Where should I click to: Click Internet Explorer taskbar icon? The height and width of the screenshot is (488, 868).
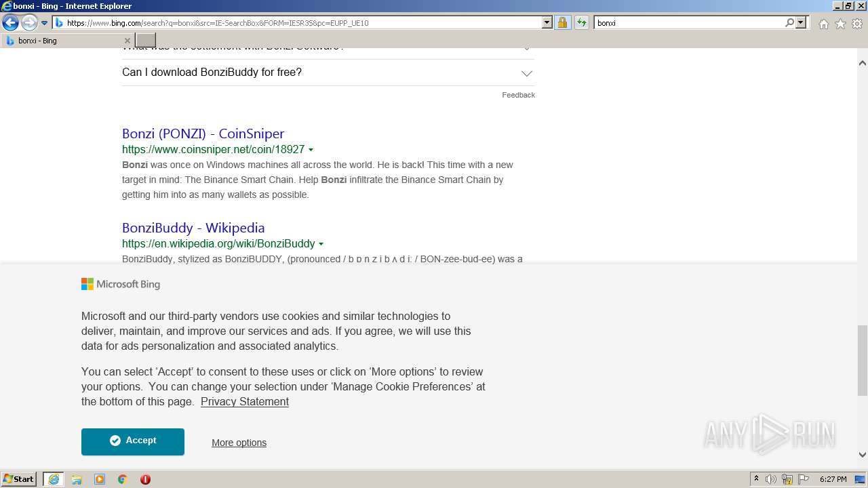[x=54, y=479]
